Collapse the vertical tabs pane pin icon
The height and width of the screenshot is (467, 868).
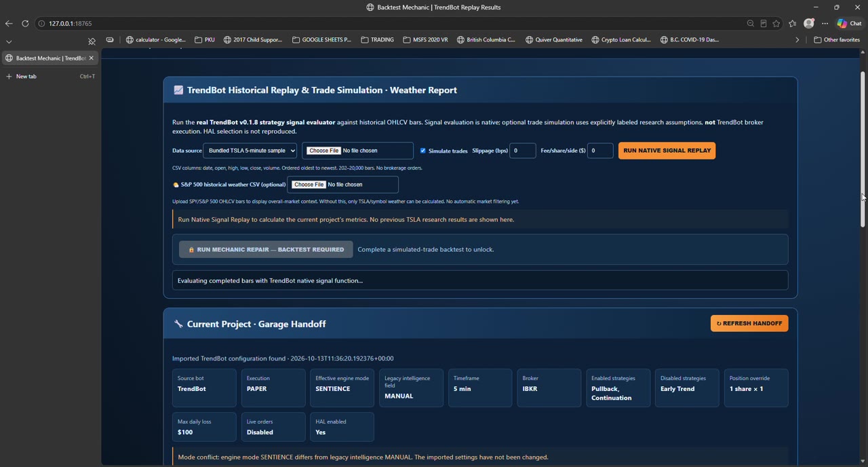(x=92, y=41)
